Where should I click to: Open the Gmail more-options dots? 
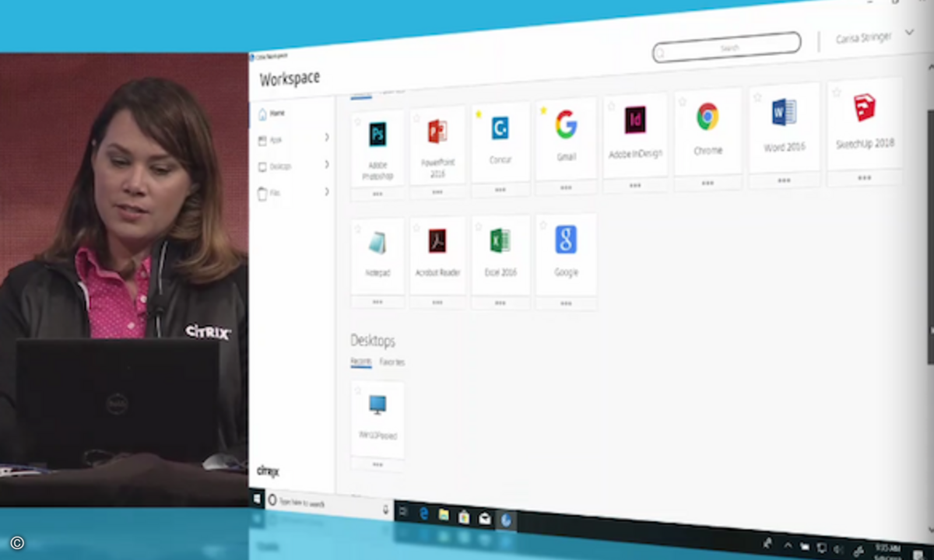(x=566, y=187)
